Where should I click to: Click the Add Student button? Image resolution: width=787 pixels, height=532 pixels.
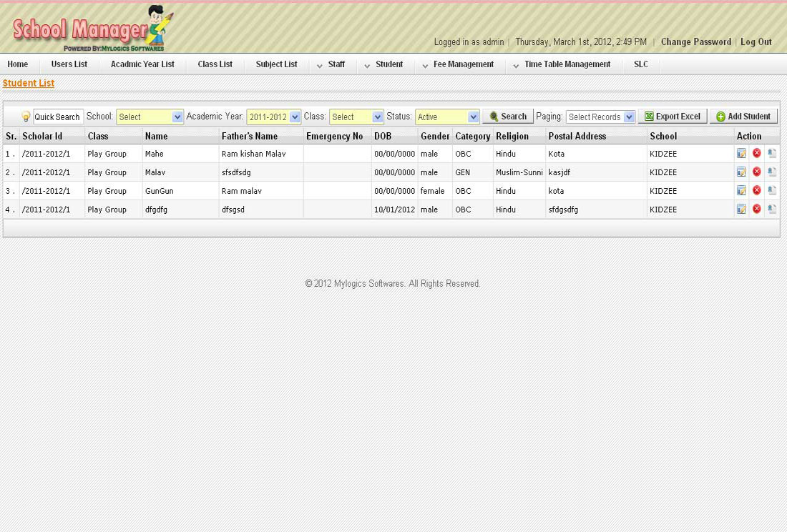[x=743, y=117]
